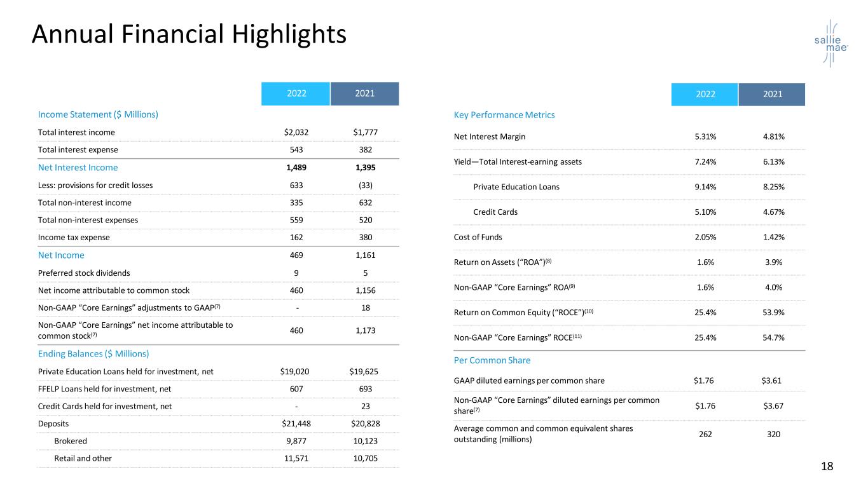This screenshot has width=868, height=488.
Task: Click the Income Statement ($ Millions) heading
Action: coord(98,114)
